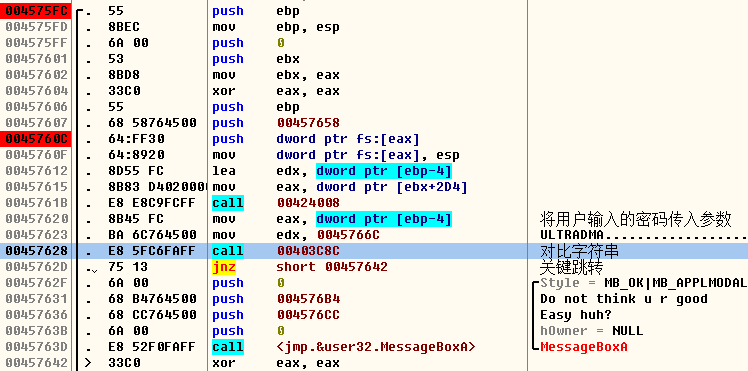Screen dimensions: 748x371
Task: Select breakpoint address 0045760C
Action: pos(36,139)
